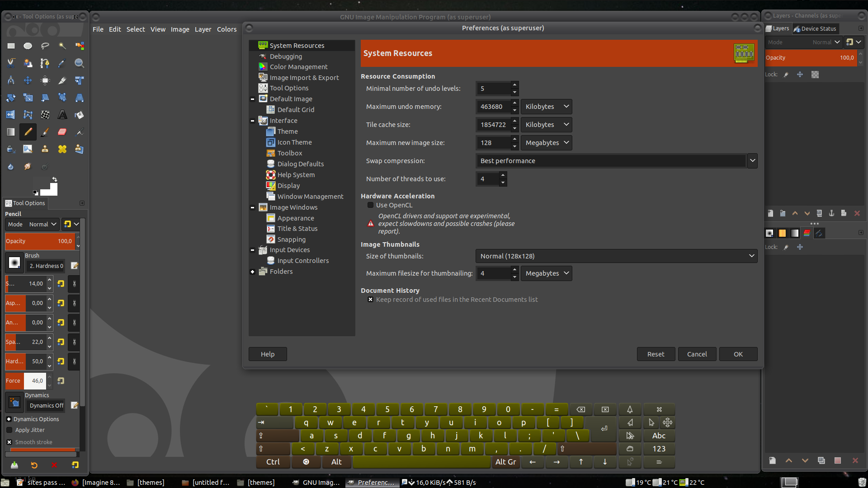The image size is (868, 488).
Task: Click the Reset button in Preferences
Action: click(x=656, y=354)
